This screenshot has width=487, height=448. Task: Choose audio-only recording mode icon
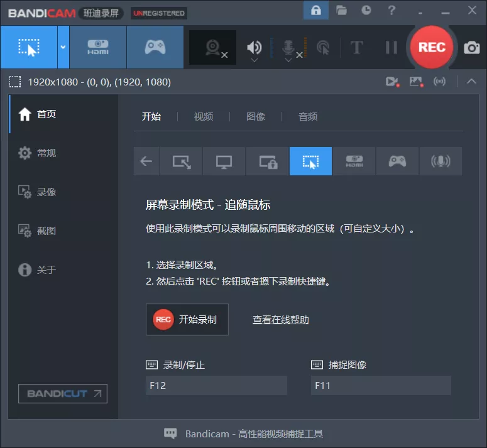(440, 161)
